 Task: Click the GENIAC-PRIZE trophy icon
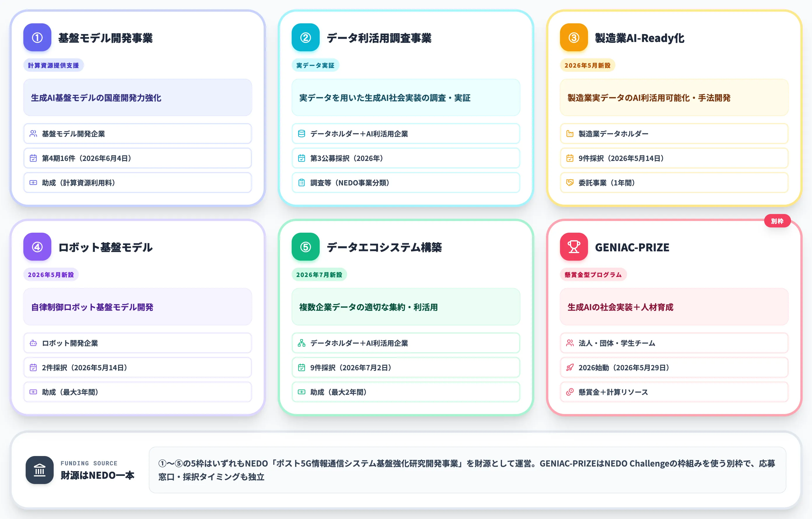coord(574,247)
